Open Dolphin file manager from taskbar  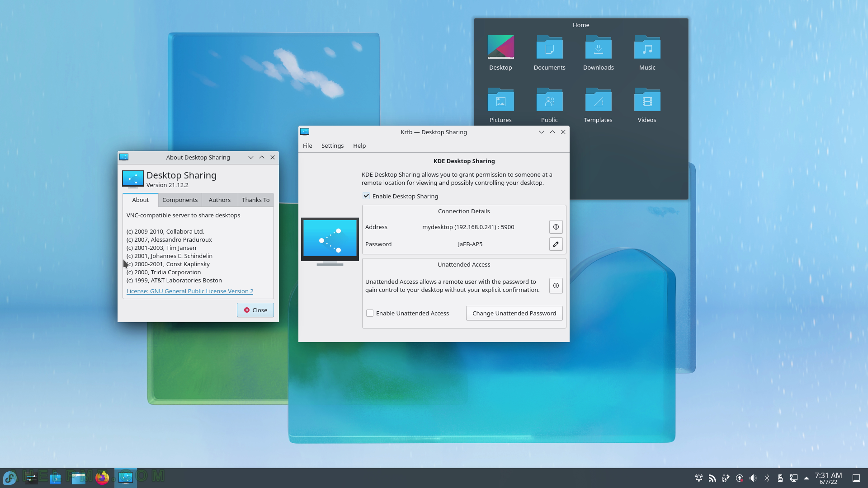(79, 478)
